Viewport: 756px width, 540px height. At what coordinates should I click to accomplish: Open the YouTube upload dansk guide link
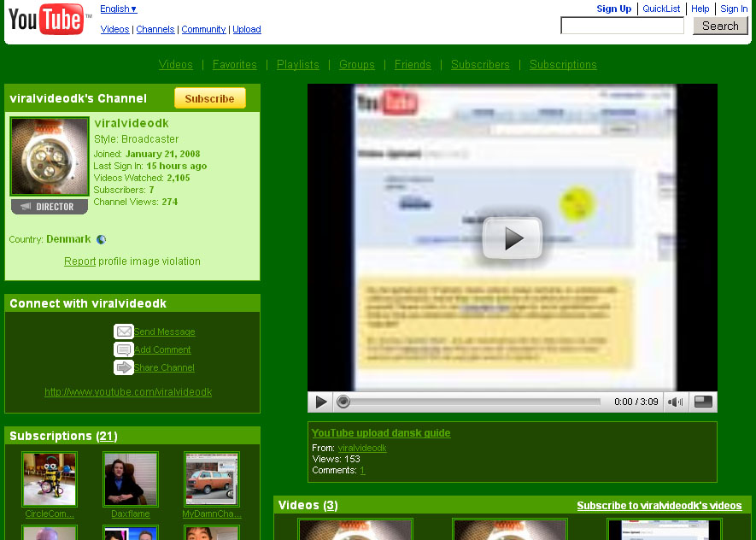click(x=381, y=433)
